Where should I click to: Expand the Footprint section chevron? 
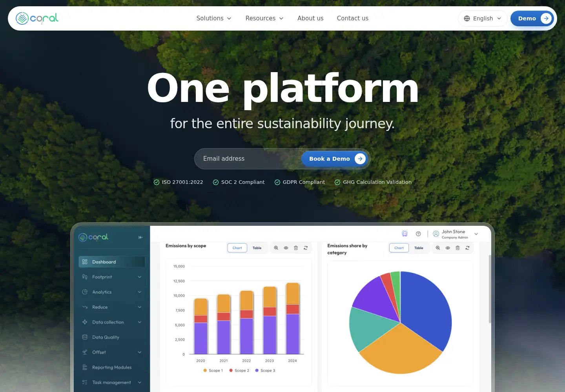[x=140, y=277]
